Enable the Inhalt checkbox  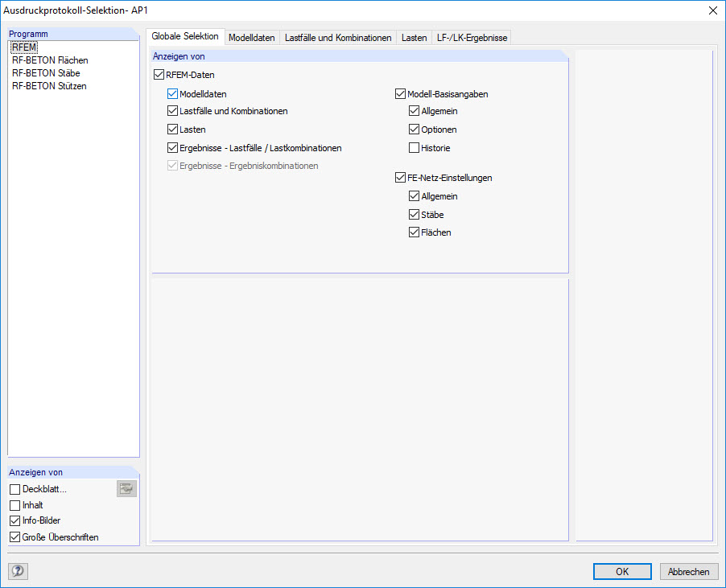(14, 505)
